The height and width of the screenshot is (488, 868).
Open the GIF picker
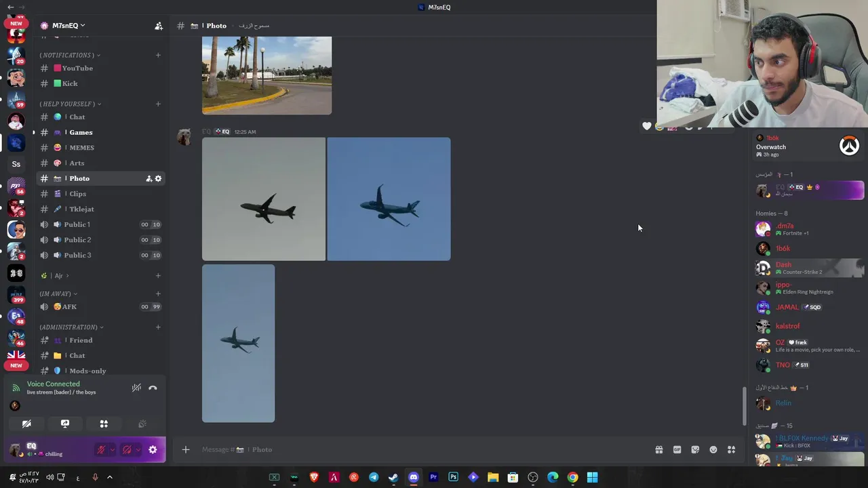677,449
